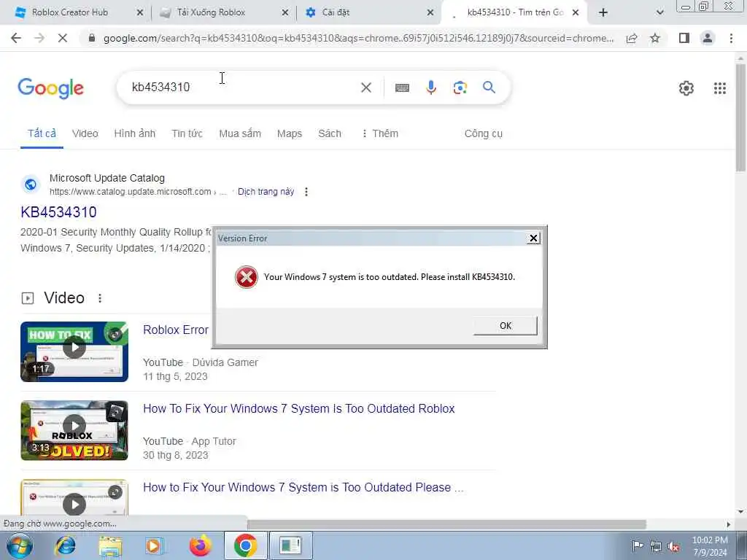Click the Google logo
The width and height of the screenshot is (747, 560).
(51, 88)
